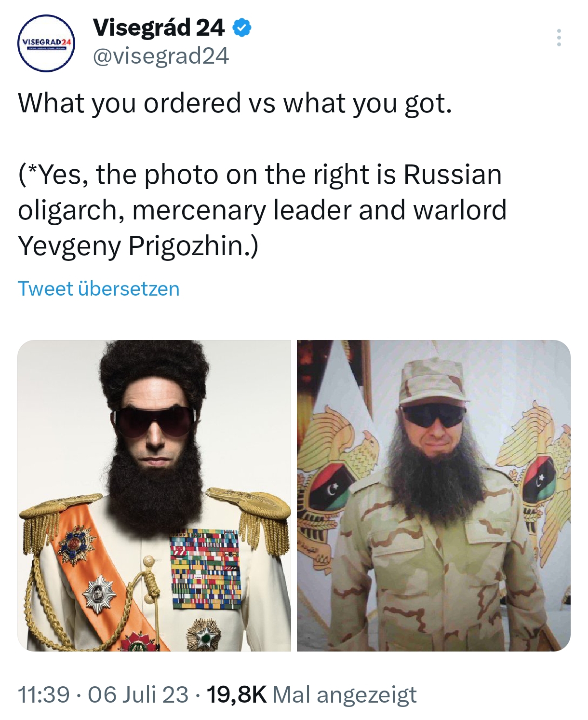The image size is (588, 720).
Task: Click the Visegrád 24 display name
Action: pos(159,28)
